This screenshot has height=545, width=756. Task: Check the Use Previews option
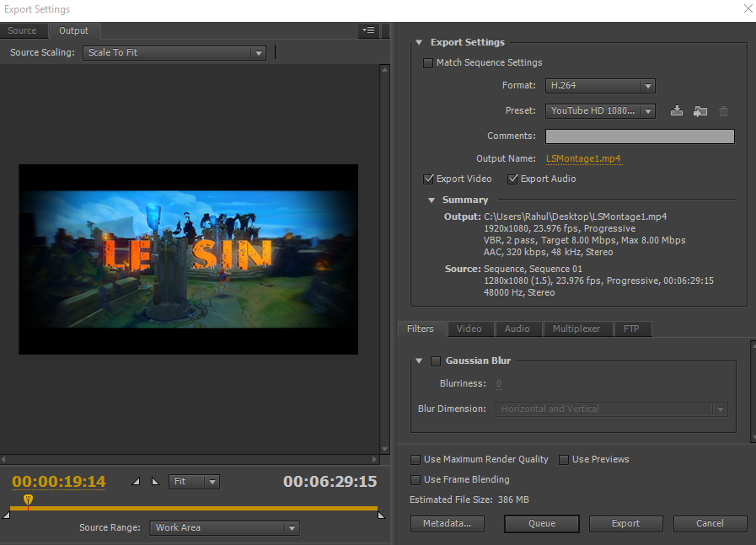pos(563,460)
